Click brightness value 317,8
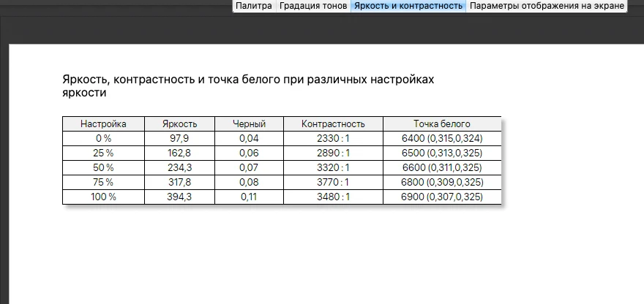Screen dimensions: 644x304 click(179, 182)
